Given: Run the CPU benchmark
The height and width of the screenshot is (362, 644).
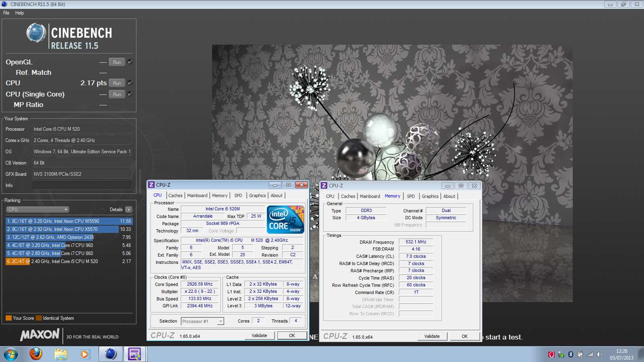Looking at the screenshot, I should 117,83.
